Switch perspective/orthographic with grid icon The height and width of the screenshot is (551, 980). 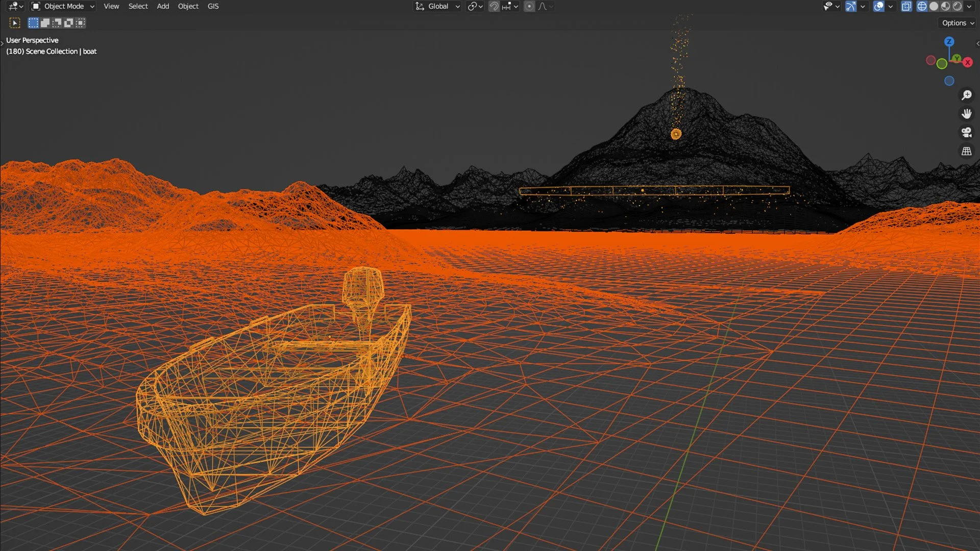(x=966, y=152)
